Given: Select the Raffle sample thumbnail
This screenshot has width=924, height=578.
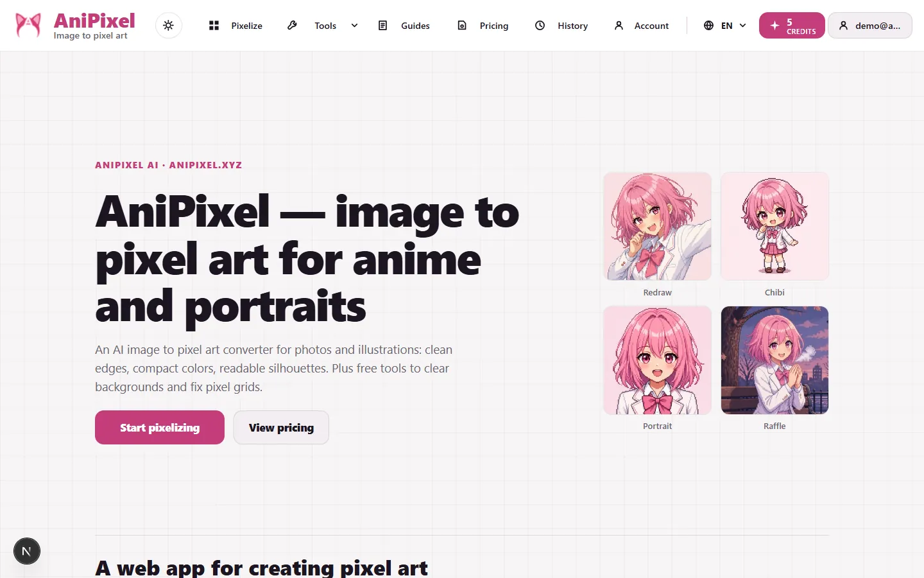Looking at the screenshot, I should tap(774, 360).
